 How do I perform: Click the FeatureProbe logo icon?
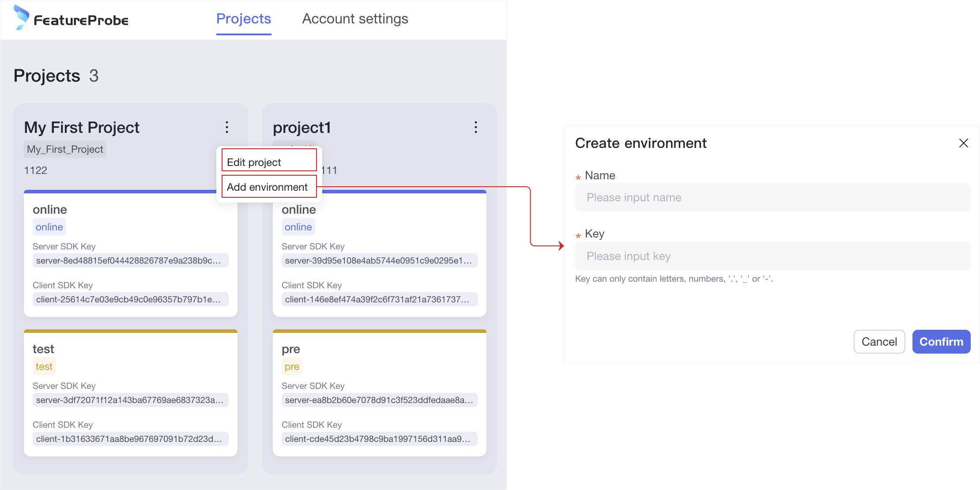tap(21, 18)
